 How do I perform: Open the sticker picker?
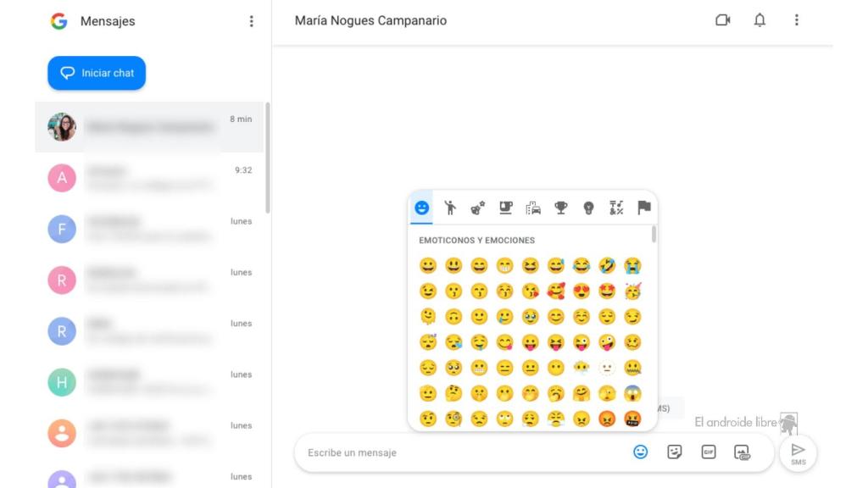[x=674, y=452]
